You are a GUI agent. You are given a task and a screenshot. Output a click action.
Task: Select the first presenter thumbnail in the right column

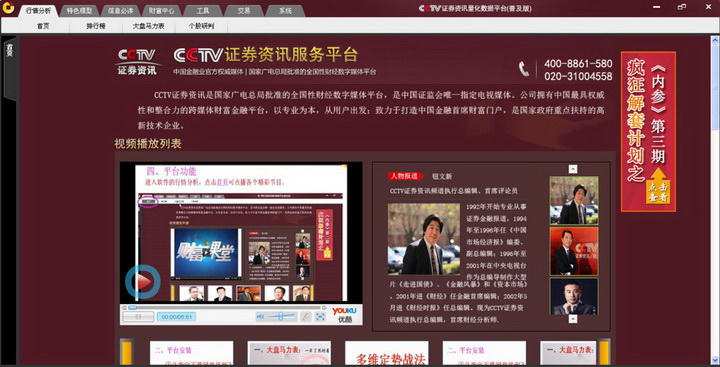574,200
